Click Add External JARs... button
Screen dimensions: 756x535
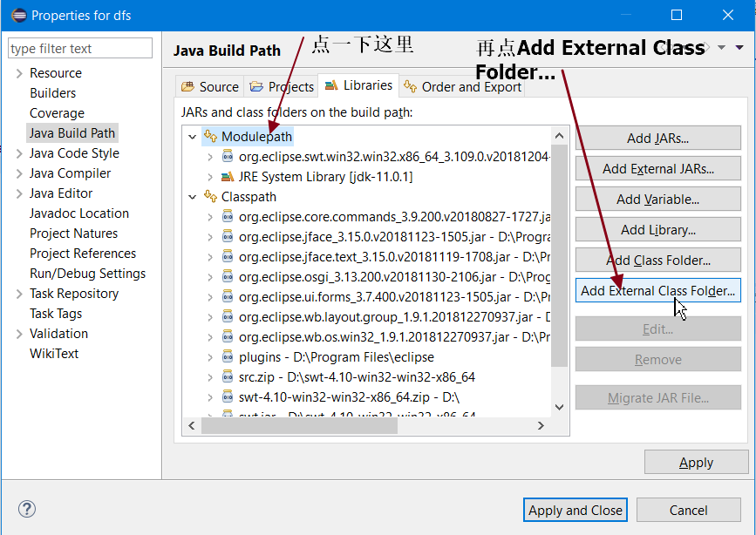click(658, 169)
